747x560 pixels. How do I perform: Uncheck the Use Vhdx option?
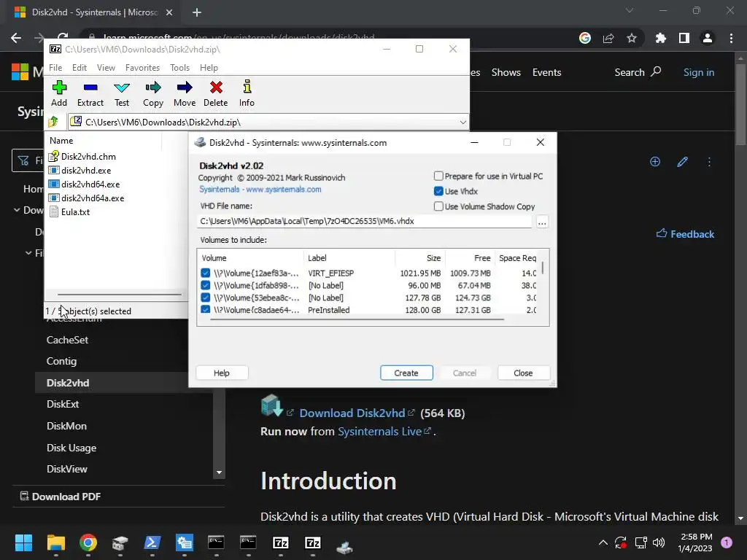tap(438, 192)
